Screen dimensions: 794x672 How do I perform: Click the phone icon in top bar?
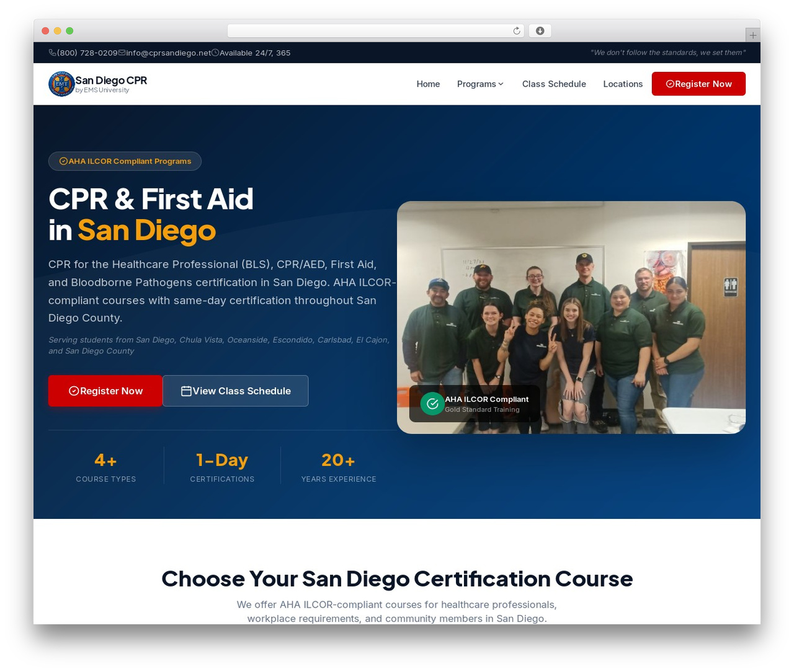click(x=53, y=53)
